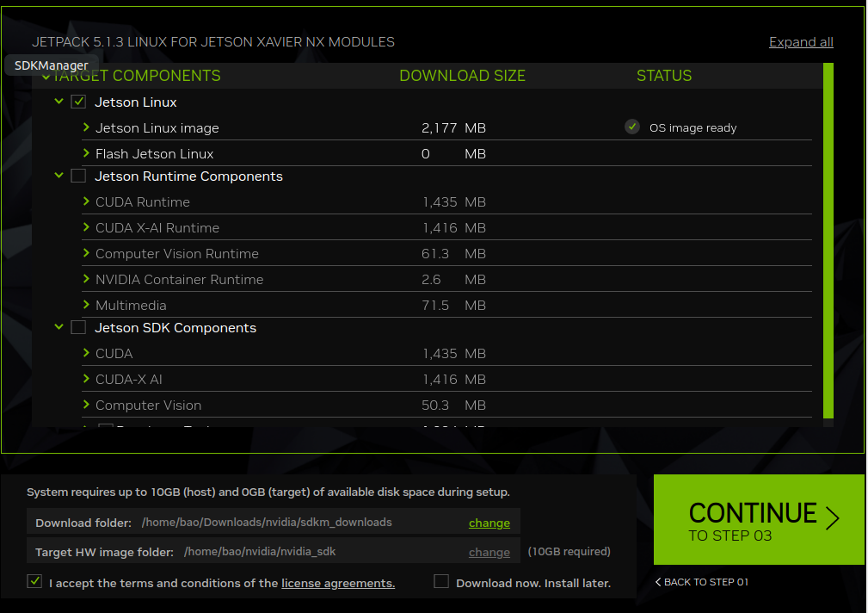This screenshot has height=613, width=868.
Task: Expand the Multimedia component row
Action: 86,305
